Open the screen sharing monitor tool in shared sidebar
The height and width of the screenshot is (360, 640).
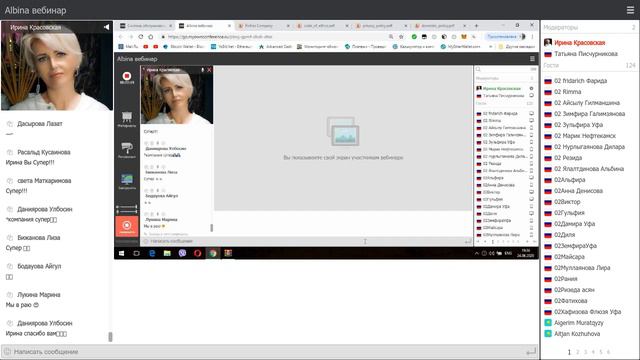coord(127,181)
